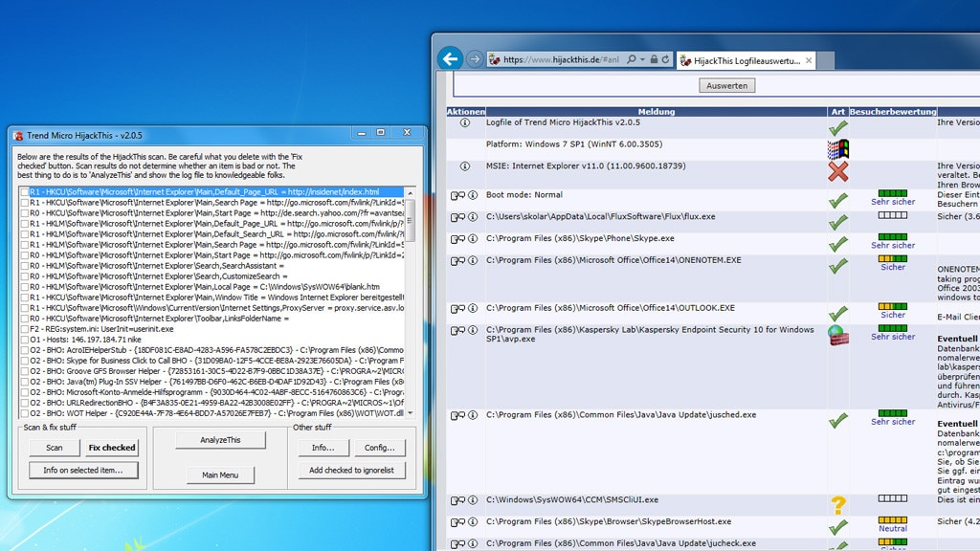Click the Auswerten button on the webpage

727,85
